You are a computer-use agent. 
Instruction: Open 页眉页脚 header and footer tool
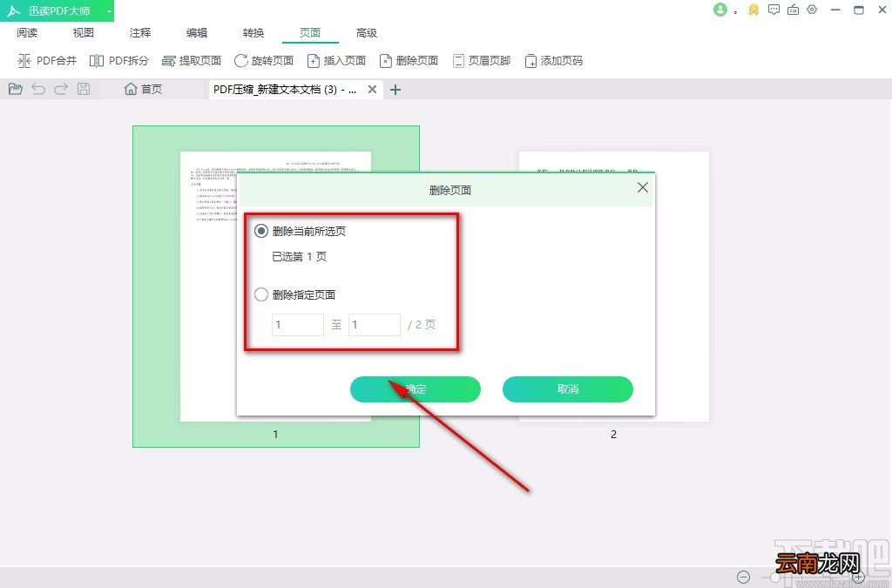pos(481,60)
